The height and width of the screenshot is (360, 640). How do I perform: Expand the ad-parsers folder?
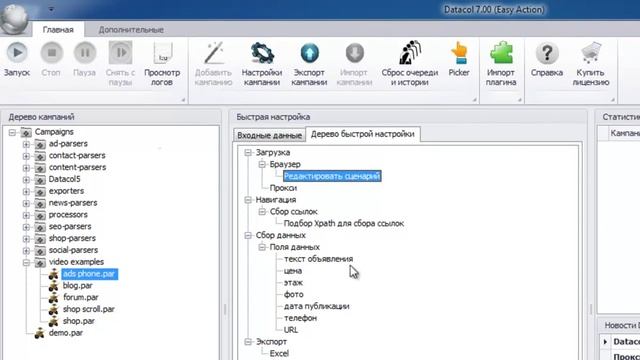pos(27,144)
